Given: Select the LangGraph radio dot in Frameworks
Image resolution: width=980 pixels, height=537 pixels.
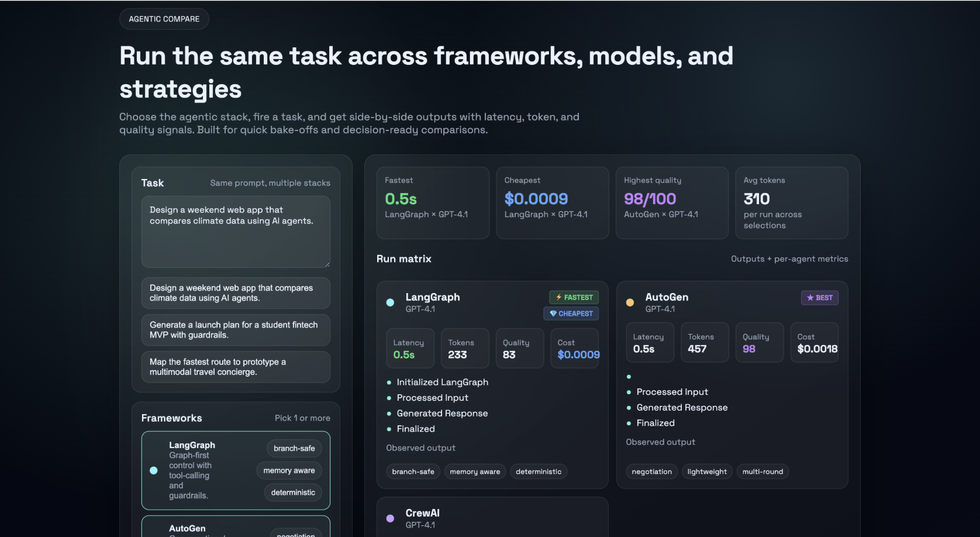Looking at the screenshot, I should click(154, 470).
